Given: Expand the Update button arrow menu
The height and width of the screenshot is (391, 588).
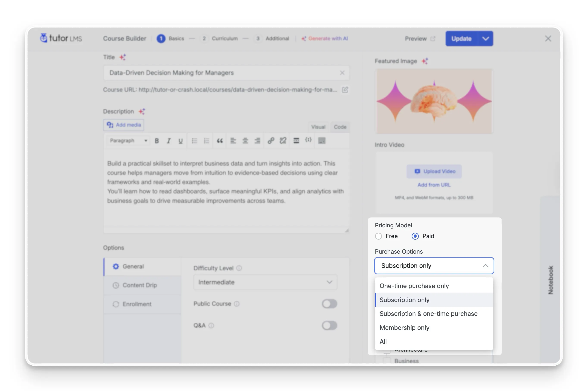Looking at the screenshot, I should pos(485,39).
